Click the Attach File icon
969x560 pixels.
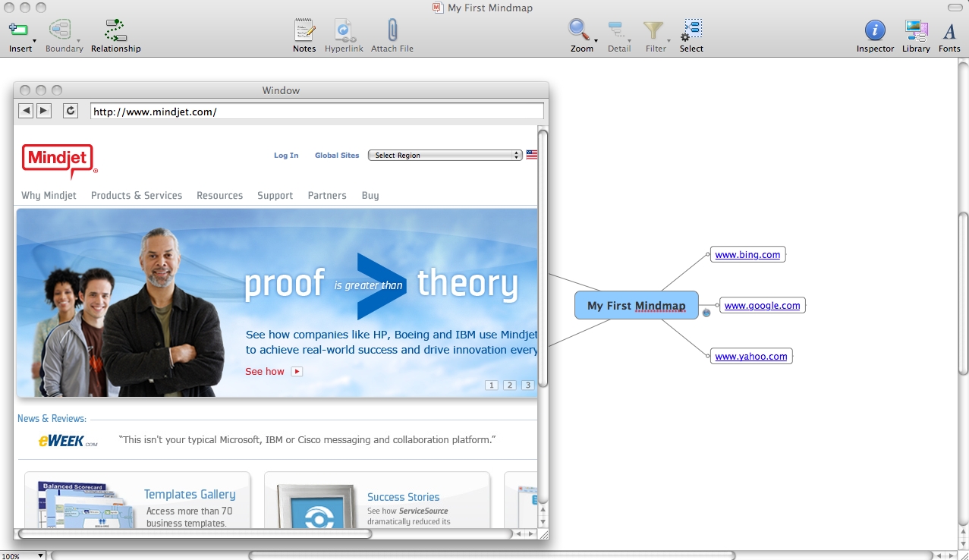[x=392, y=30]
